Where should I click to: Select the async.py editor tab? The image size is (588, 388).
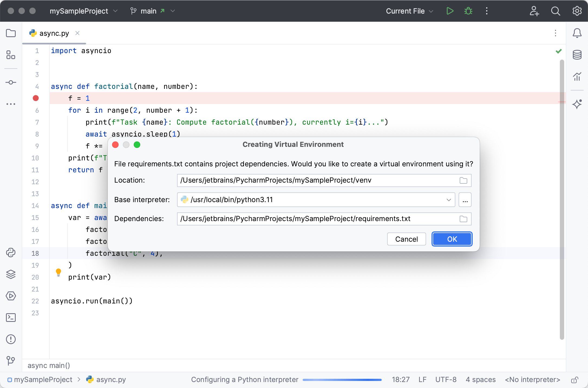tap(53, 33)
